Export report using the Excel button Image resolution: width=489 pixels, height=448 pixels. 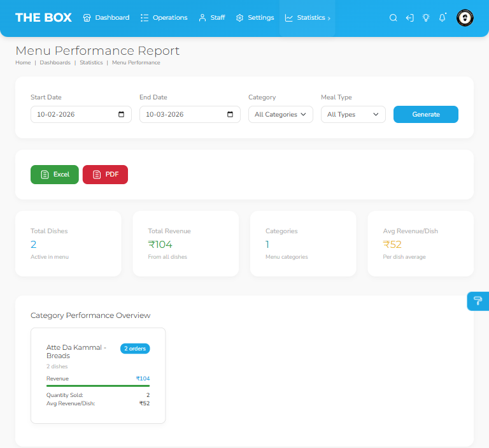point(55,175)
